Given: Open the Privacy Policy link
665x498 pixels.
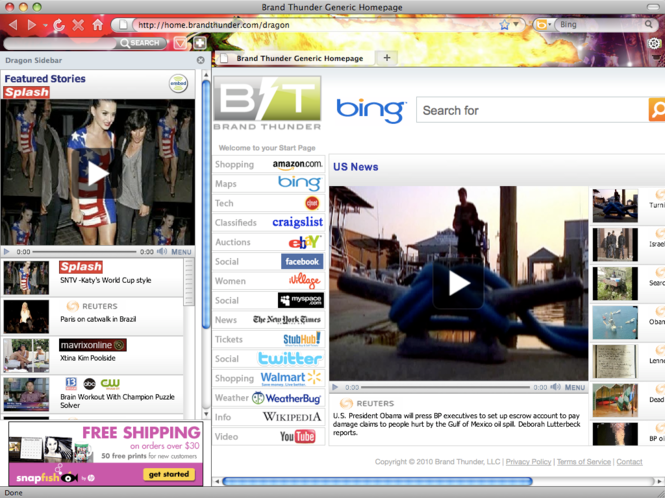Looking at the screenshot, I should 528,462.
